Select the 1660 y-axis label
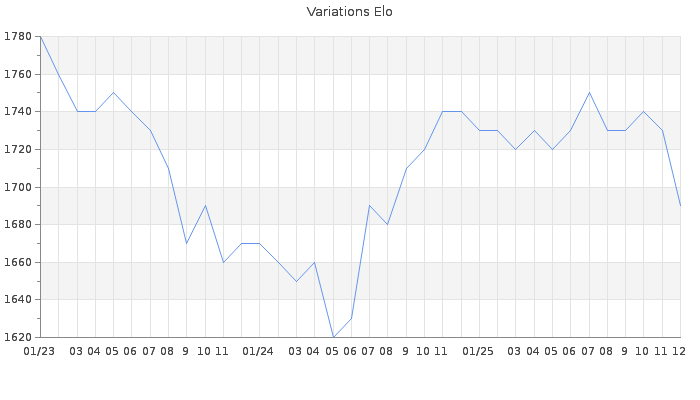 pyautogui.click(x=18, y=262)
